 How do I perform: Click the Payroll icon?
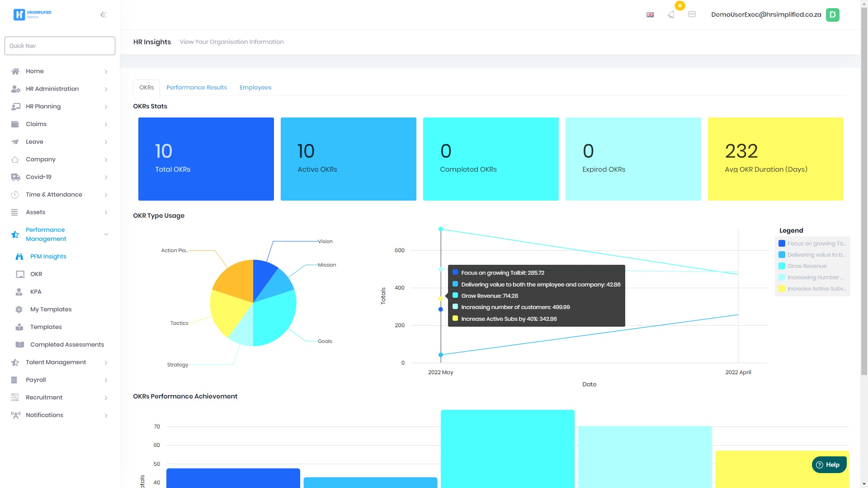(14, 380)
